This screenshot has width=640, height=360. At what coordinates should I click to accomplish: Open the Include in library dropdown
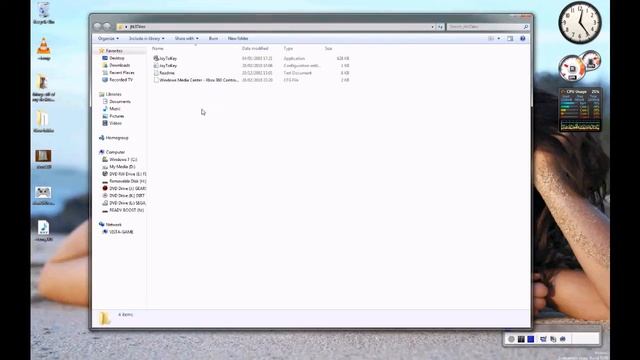147,38
